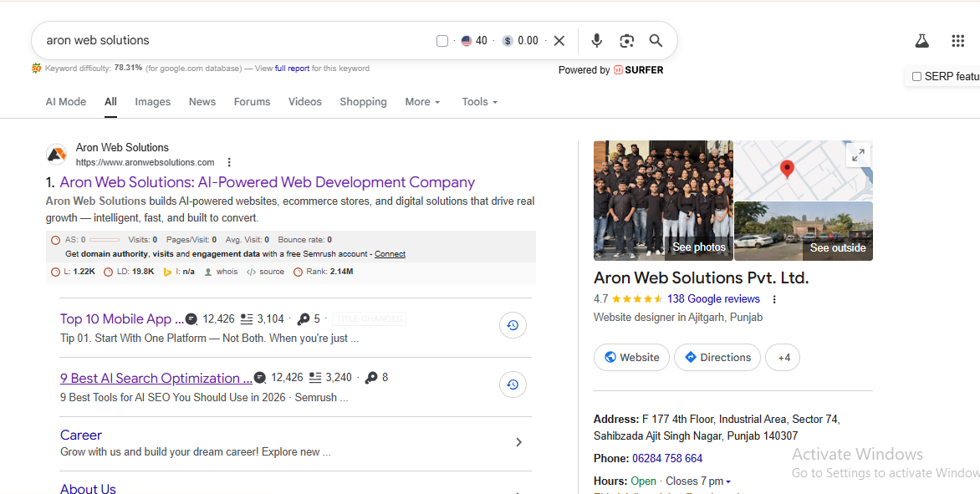Open Top 10 Mobile App link

click(x=122, y=319)
